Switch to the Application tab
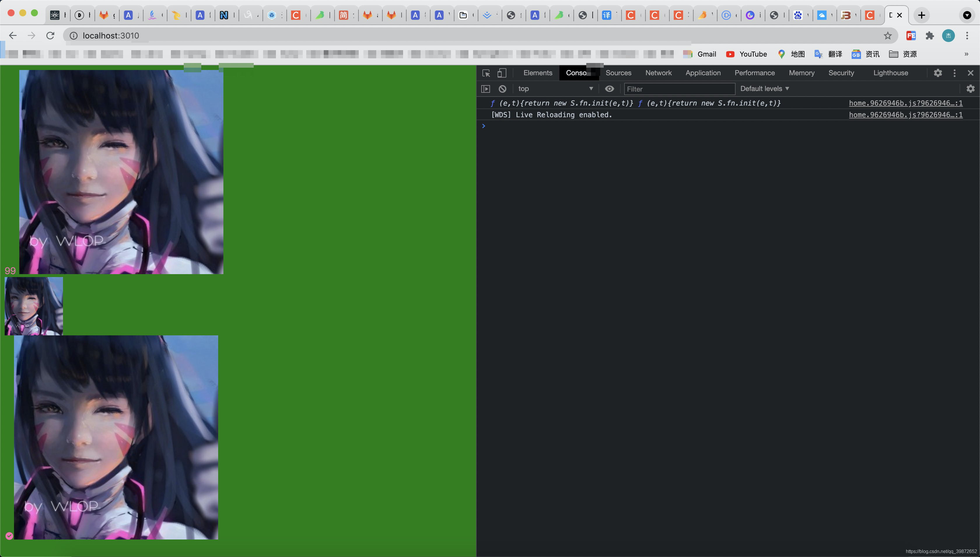This screenshot has width=980, height=557. 703,73
